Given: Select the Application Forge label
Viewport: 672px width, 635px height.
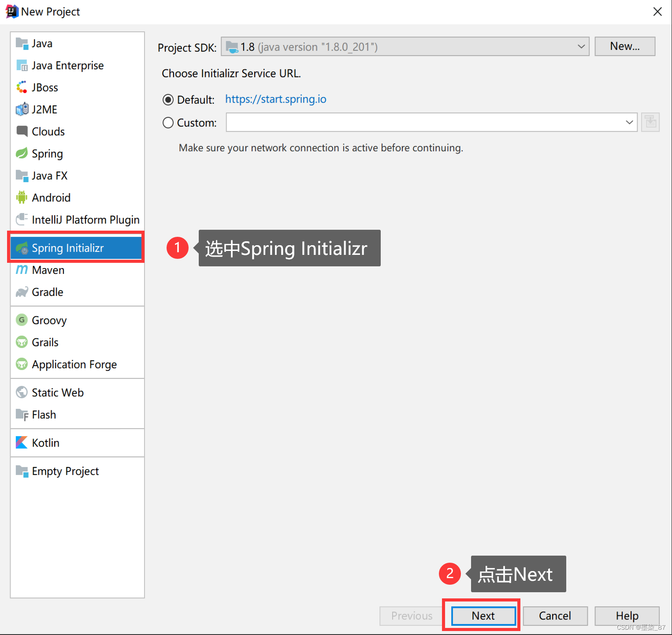Looking at the screenshot, I should coord(74,365).
